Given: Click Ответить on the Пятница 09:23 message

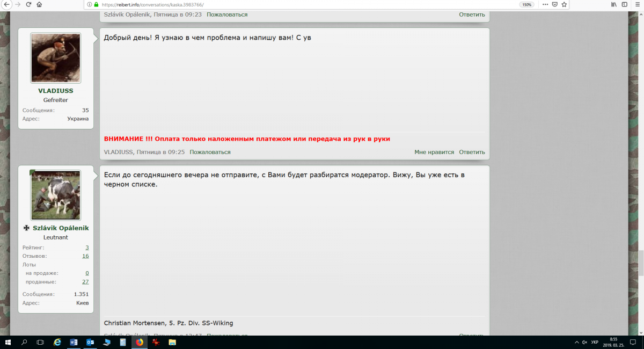Looking at the screenshot, I should pos(472,14).
